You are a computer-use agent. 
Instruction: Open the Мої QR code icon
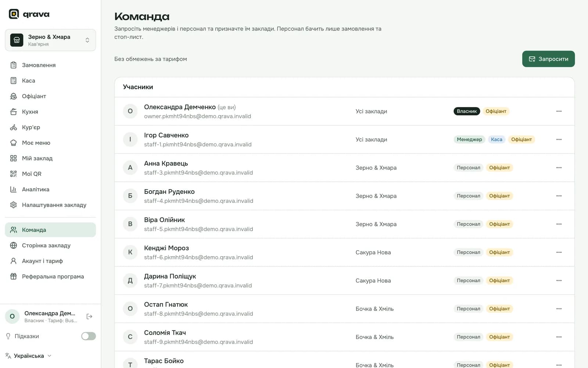coord(14,174)
